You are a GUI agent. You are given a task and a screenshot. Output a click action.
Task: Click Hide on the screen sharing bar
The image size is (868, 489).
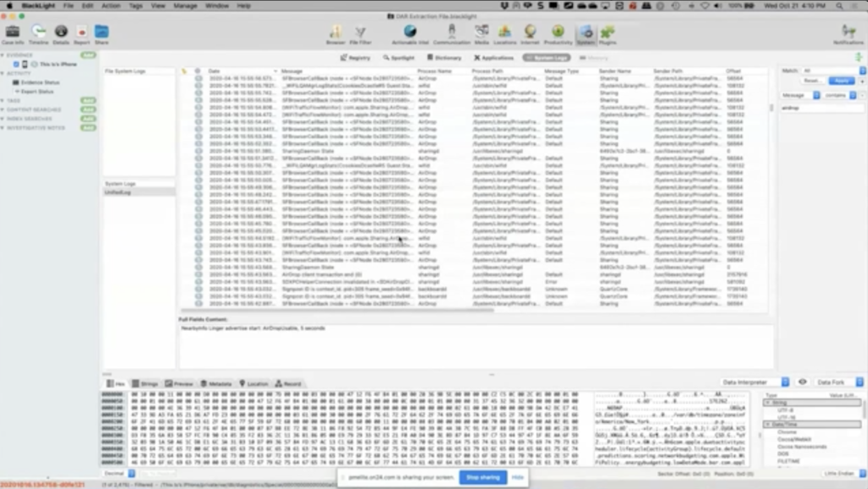coord(518,477)
